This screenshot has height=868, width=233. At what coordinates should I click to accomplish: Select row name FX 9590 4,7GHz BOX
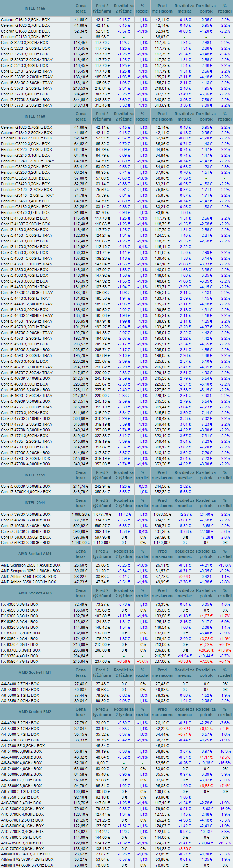(20, 661)
